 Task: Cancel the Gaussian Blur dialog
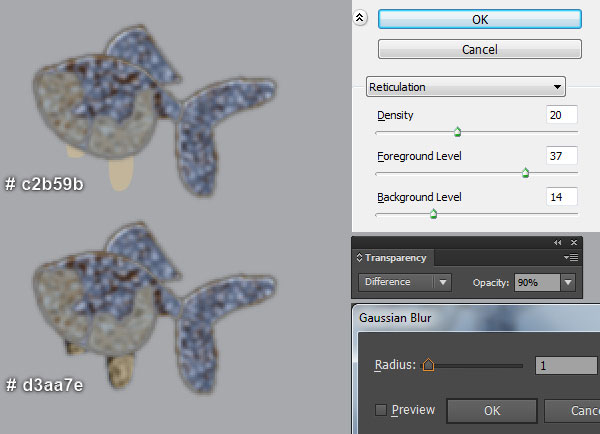(572, 411)
